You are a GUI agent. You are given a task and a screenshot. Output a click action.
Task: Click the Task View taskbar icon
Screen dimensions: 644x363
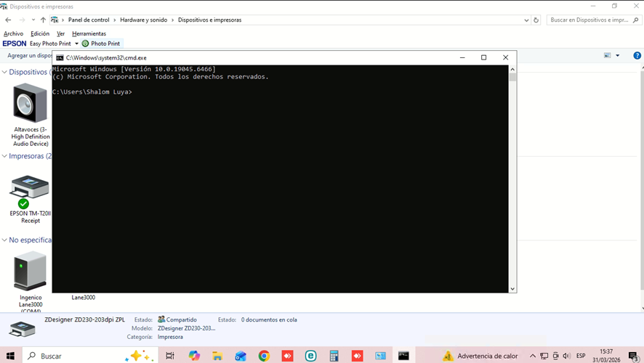(x=170, y=356)
